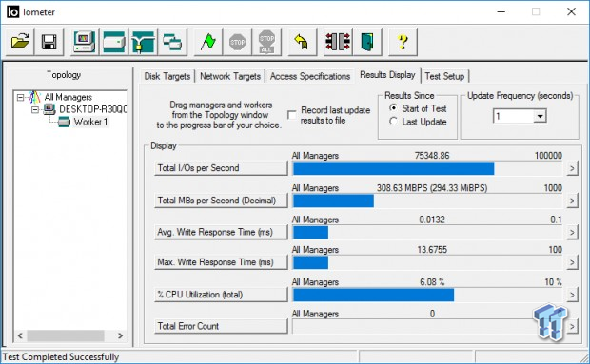590x364 pixels.
Task: Start a new manager via computer icon
Action: [85, 42]
